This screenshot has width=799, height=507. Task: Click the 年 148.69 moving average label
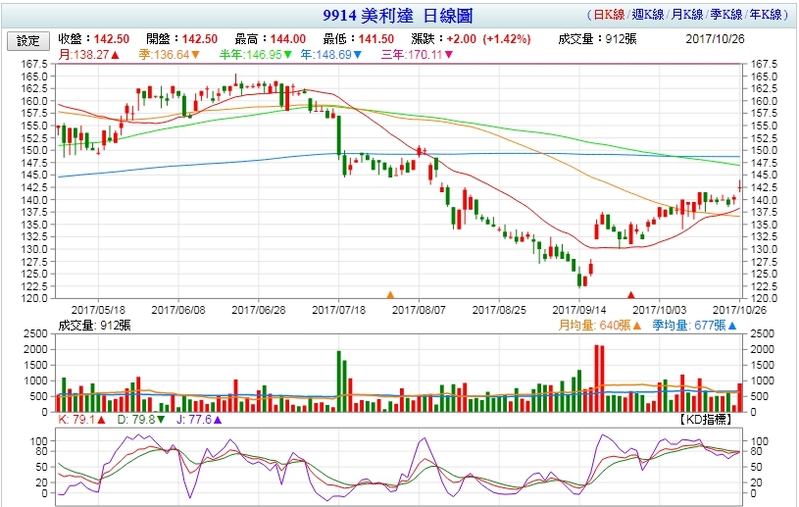(331, 55)
